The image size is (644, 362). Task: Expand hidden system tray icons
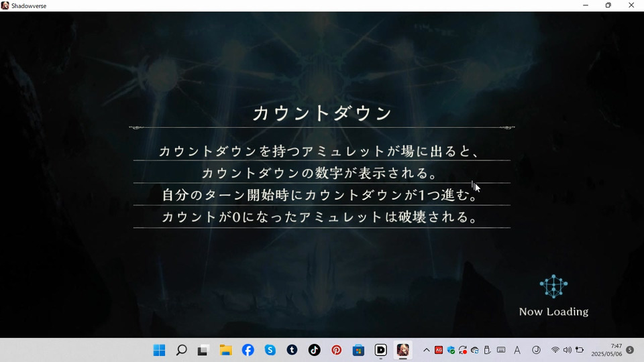[x=427, y=350]
